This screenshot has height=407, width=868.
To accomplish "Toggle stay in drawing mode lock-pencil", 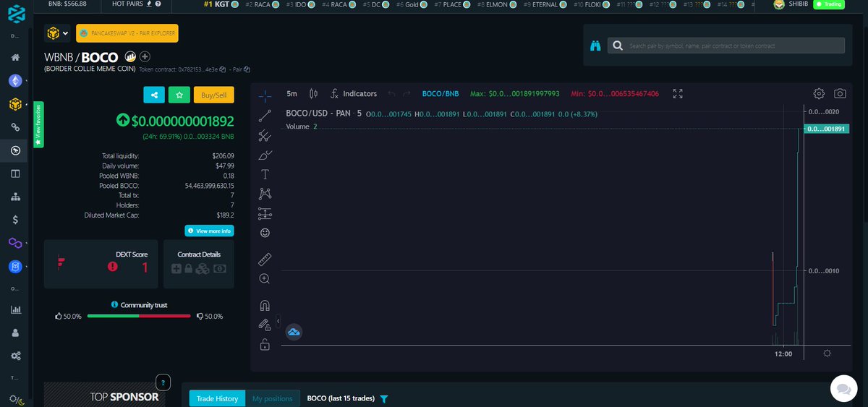I will (265, 325).
